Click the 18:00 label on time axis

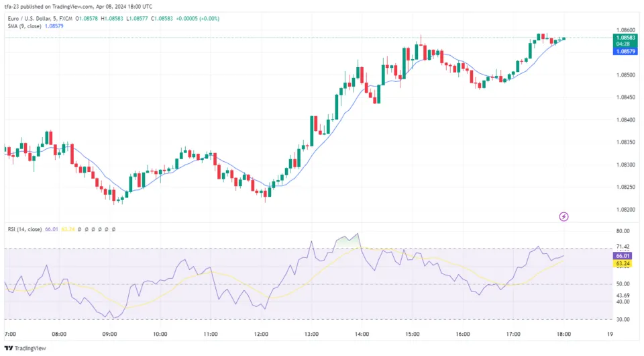[x=563, y=334]
